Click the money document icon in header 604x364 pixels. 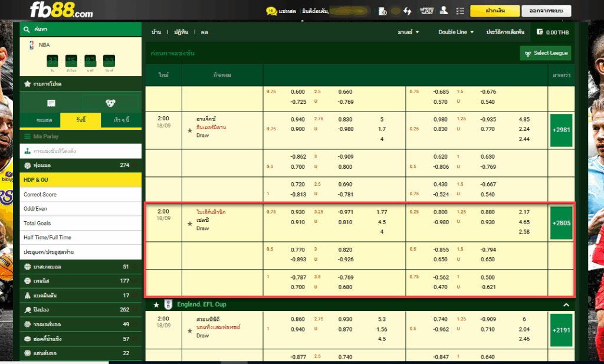pos(382,11)
